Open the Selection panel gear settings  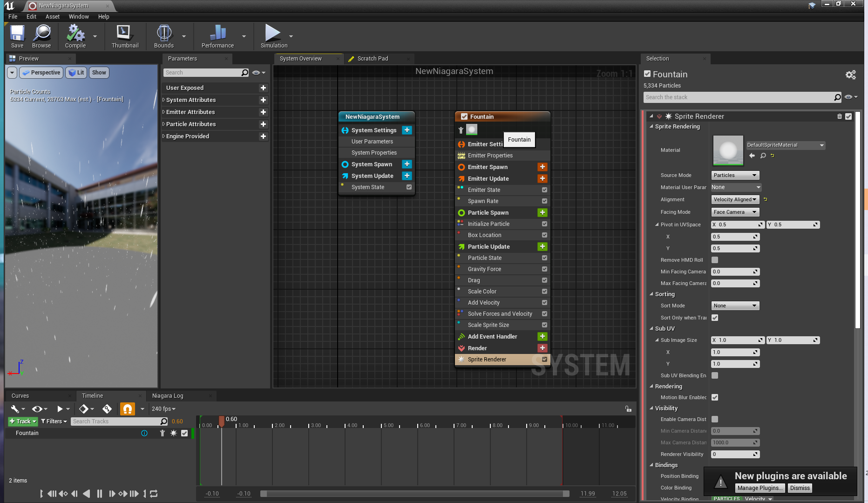pos(851,75)
